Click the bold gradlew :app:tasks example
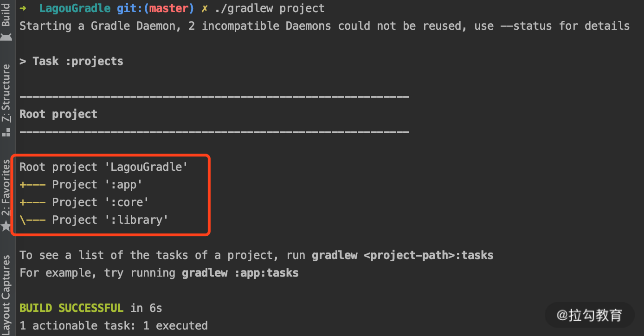Image resolution: width=644 pixels, height=336 pixels. pyautogui.click(x=240, y=273)
